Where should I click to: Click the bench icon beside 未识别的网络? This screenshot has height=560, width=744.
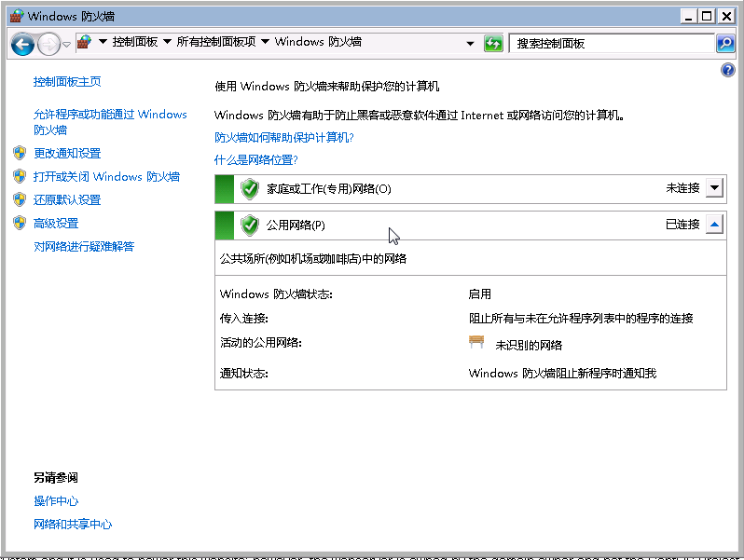[x=476, y=342]
